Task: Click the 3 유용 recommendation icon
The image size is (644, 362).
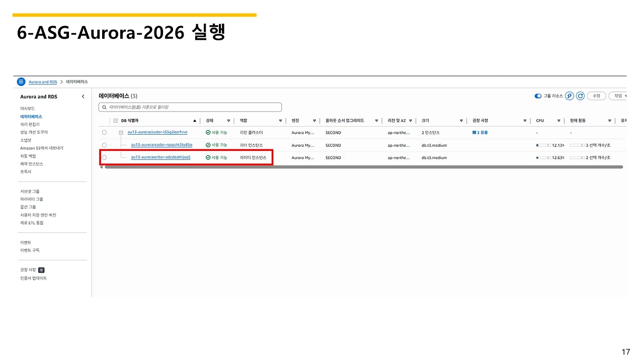Action: click(474, 132)
